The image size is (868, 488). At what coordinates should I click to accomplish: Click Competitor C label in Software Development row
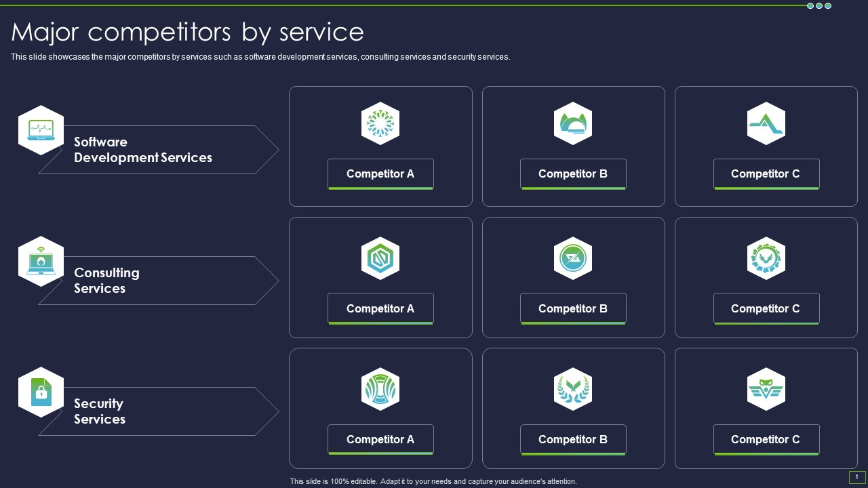click(x=766, y=174)
